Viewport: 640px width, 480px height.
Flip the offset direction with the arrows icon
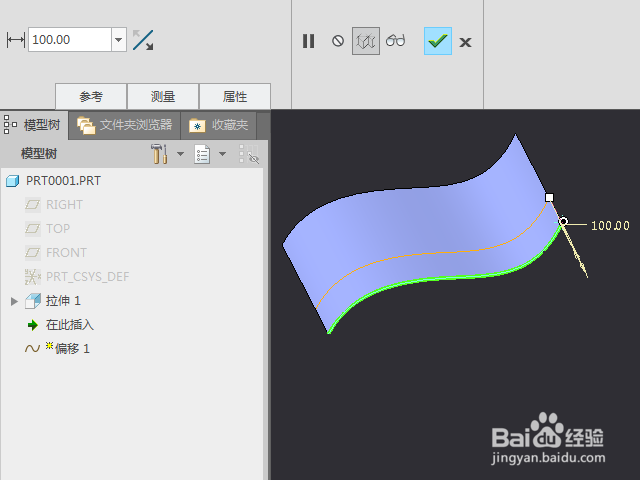click(143, 40)
